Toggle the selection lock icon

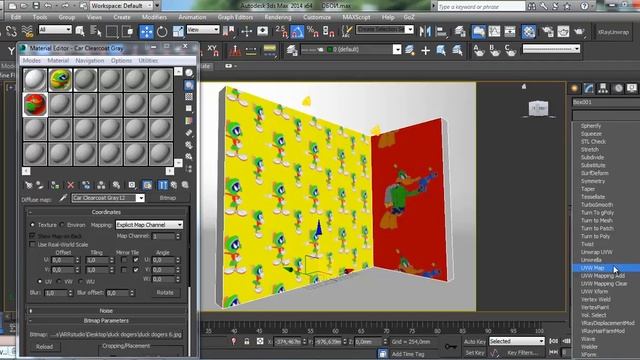pyautogui.click(x=247, y=341)
